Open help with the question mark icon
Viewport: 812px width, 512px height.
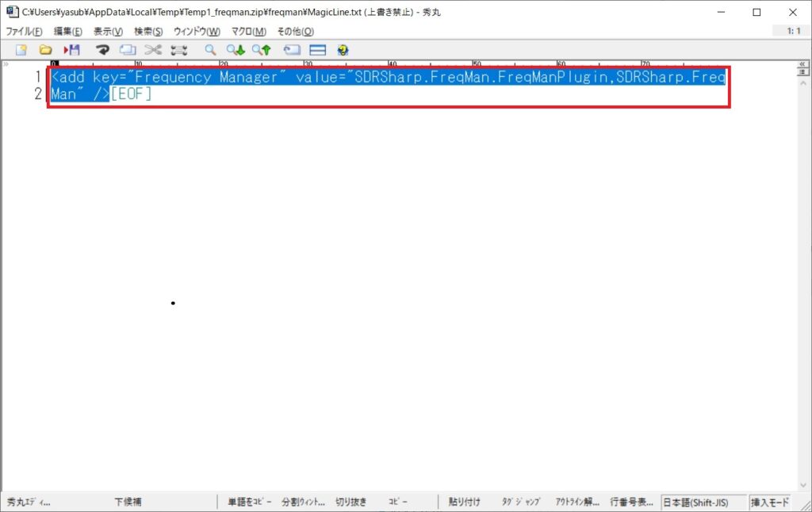tap(343, 50)
